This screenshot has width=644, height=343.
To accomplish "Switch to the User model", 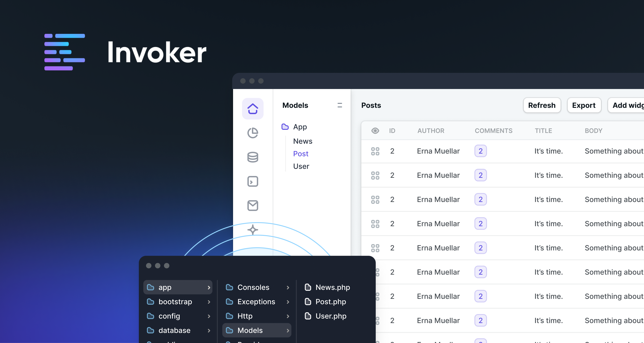I will click(x=301, y=166).
